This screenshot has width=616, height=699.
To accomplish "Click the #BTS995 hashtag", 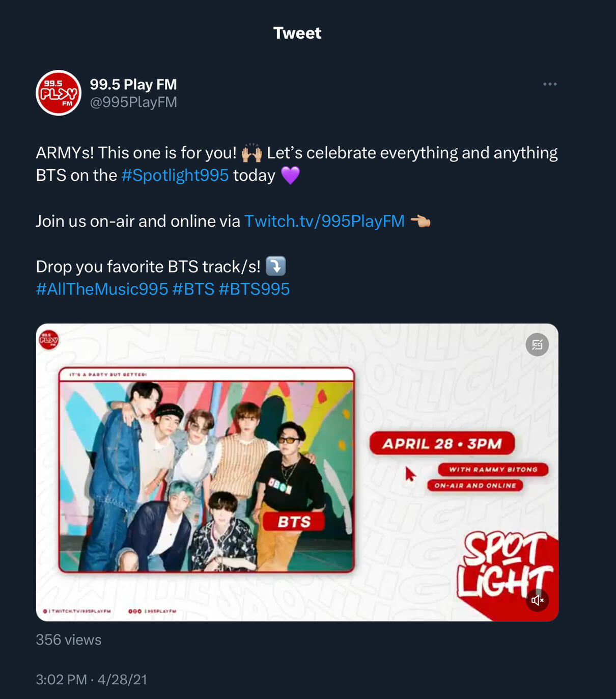I will (254, 289).
